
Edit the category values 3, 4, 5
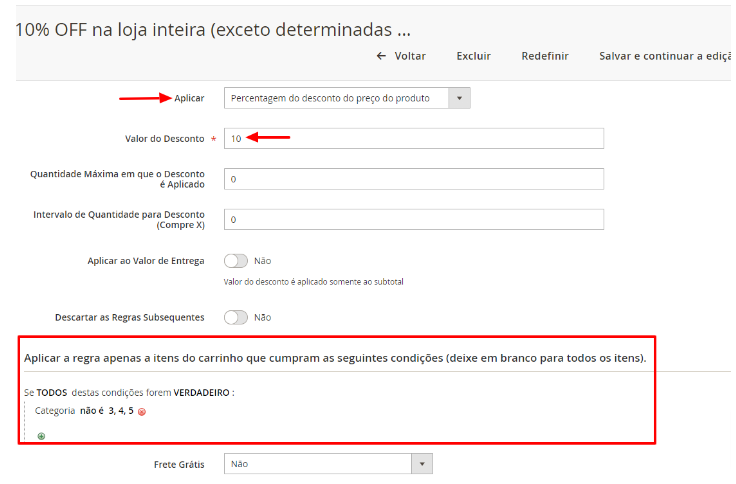121,411
